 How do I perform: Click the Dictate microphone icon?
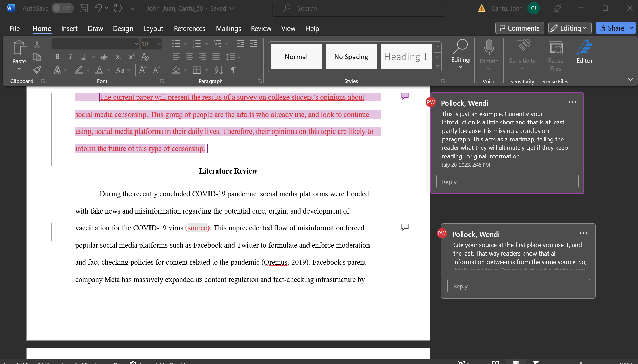489,47
